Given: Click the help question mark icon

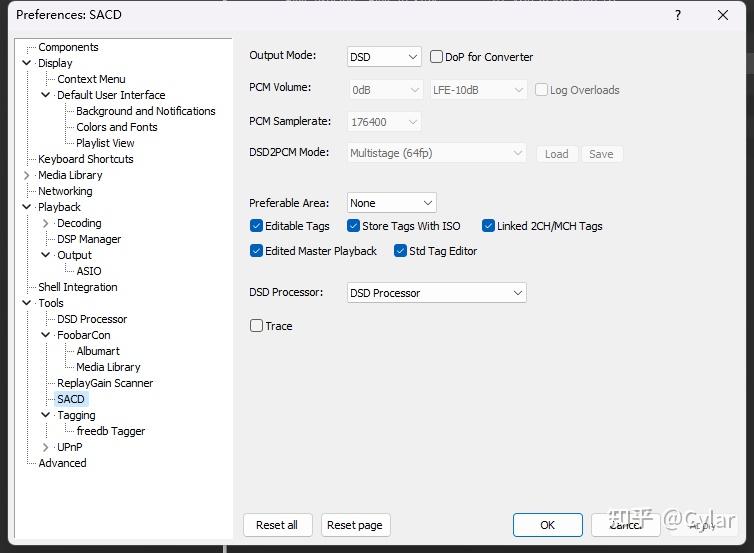Looking at the screenshot, I should (678, 15).
